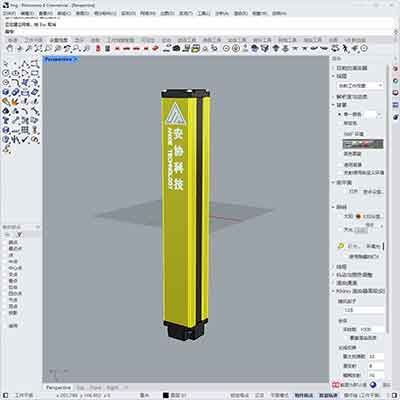Open the Perspective viewport title menu arrow

coord(76,60)
